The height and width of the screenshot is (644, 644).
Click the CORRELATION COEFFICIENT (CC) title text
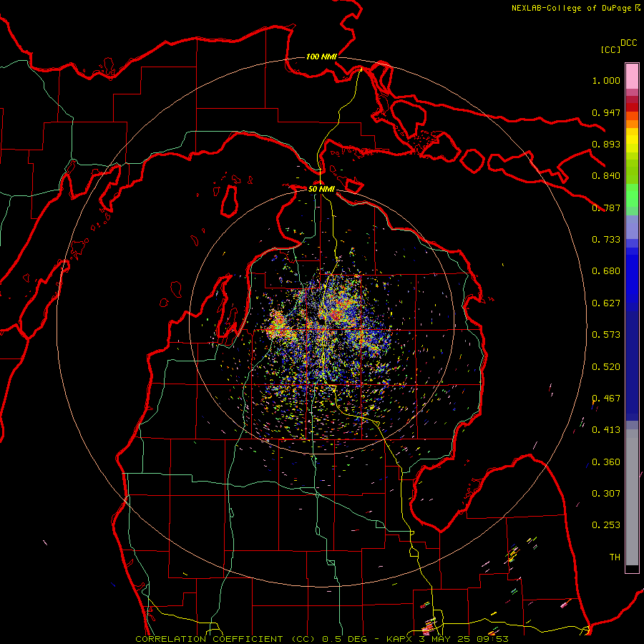click(227, 639)
